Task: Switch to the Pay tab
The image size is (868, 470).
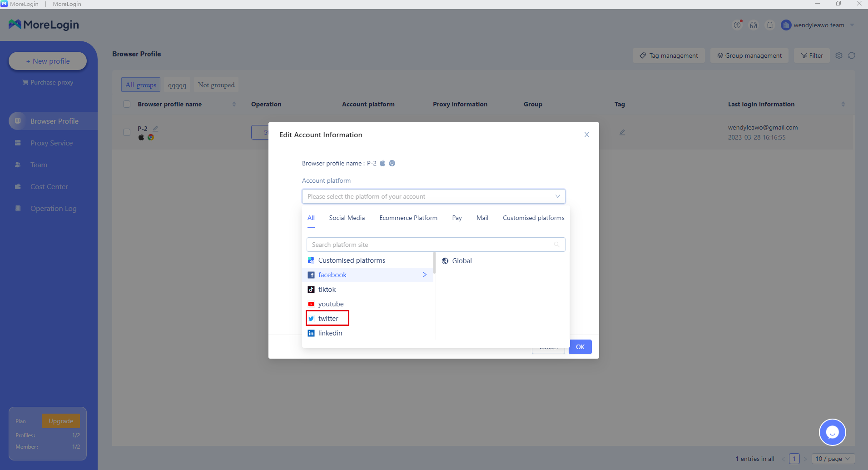Action: pos(457,218)
